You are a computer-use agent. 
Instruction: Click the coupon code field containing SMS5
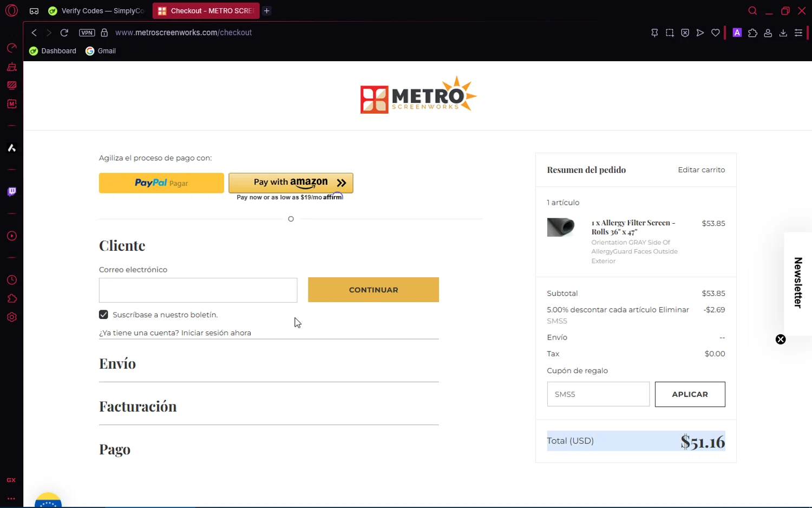tap(598, 394)
